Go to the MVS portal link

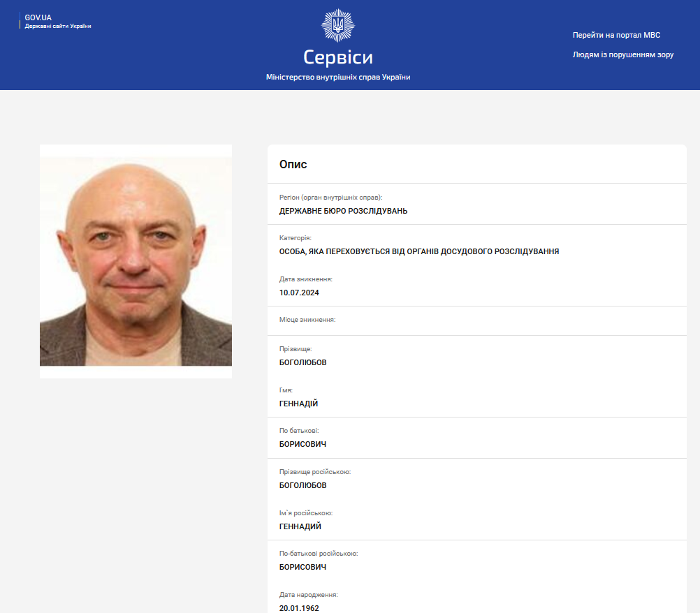(x=616, y=35)
